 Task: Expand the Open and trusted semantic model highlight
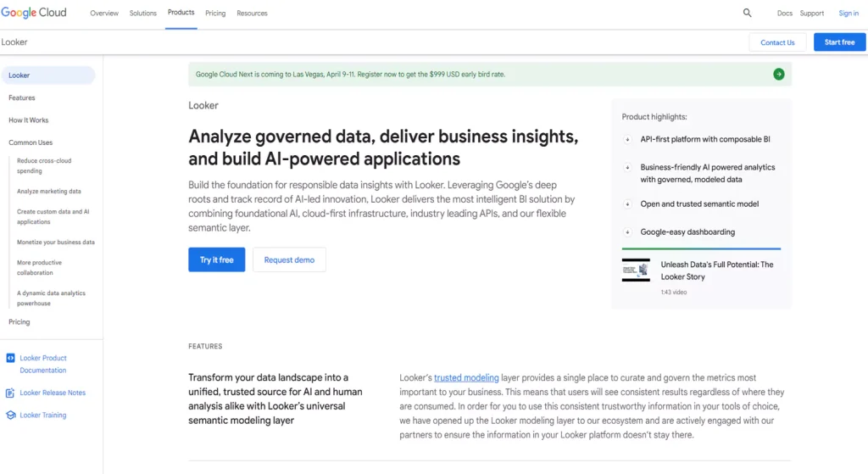tap(627, 204)
